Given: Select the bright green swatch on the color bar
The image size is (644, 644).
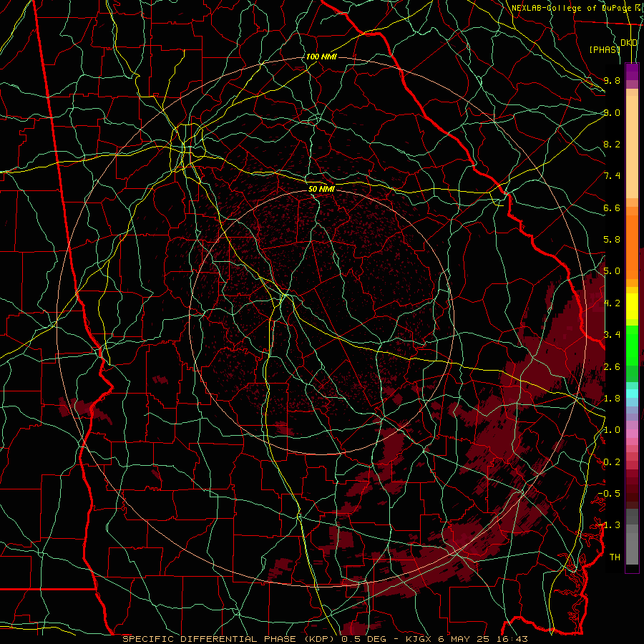Looking at the screenshot, I should point(632,345).
